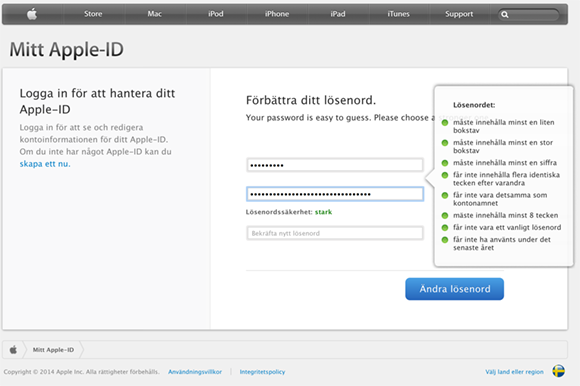Open the iPhone section
The image size is (580, 386).
277,14
